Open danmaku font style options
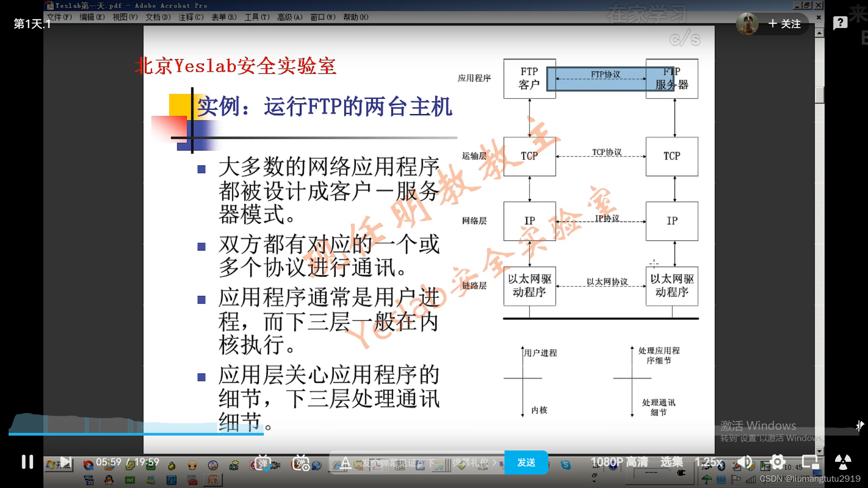This screenshot has width=868, height=488. [x=345, y=463]
